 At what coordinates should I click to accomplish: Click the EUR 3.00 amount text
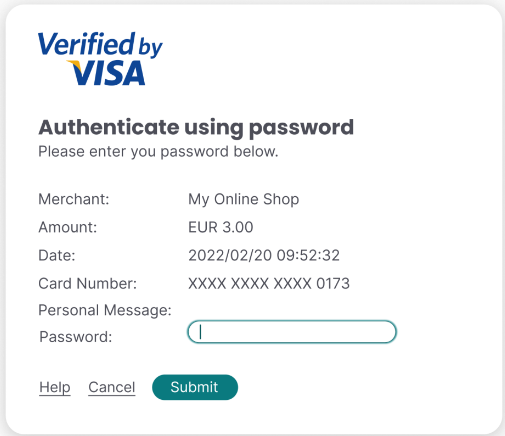221,227
